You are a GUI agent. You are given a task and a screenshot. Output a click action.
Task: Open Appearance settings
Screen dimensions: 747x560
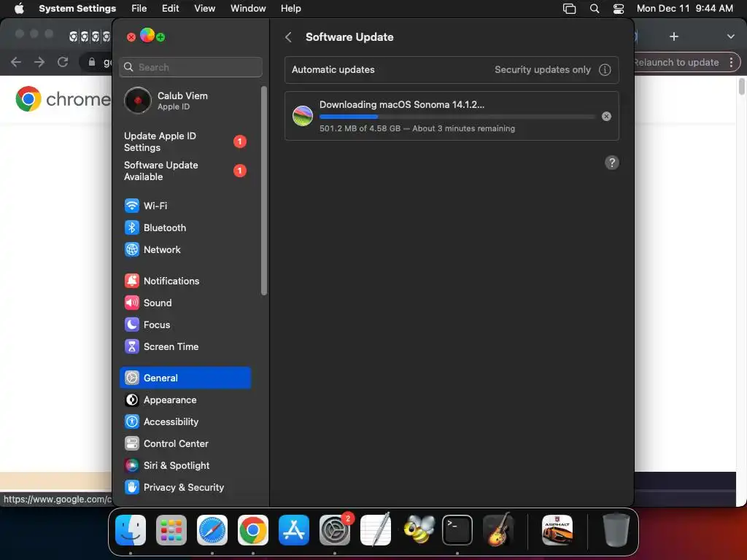(x=185, y=400)
